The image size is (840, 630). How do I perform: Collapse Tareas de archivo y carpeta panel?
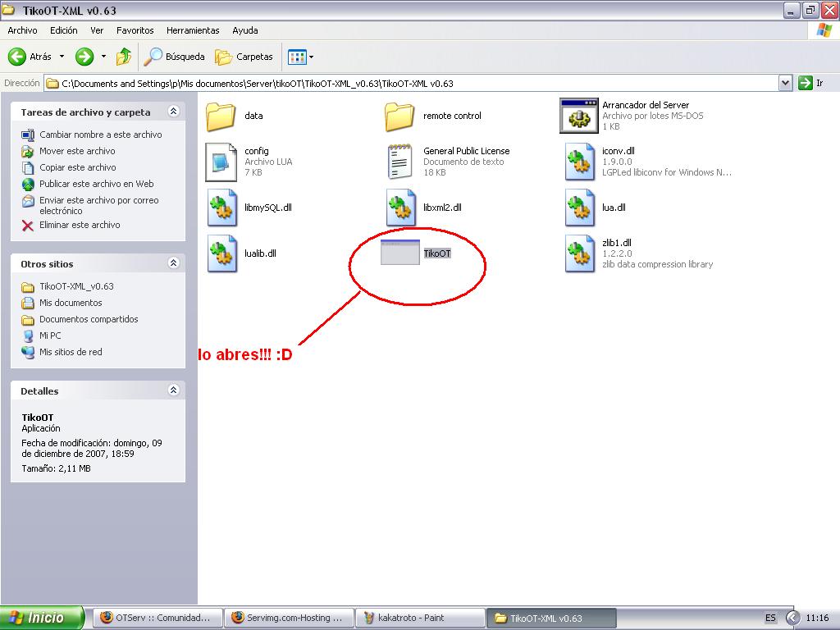tap(173, 112)
